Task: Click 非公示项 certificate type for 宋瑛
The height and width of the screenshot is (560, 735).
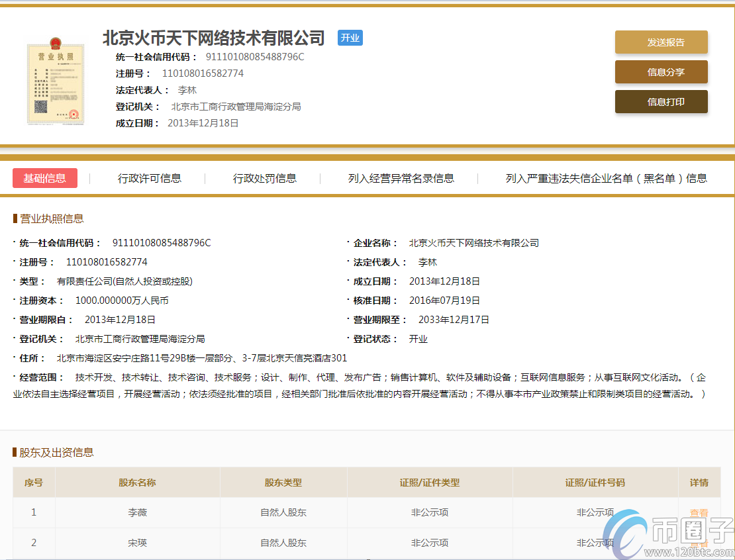Action: click(x=429, y=543)
